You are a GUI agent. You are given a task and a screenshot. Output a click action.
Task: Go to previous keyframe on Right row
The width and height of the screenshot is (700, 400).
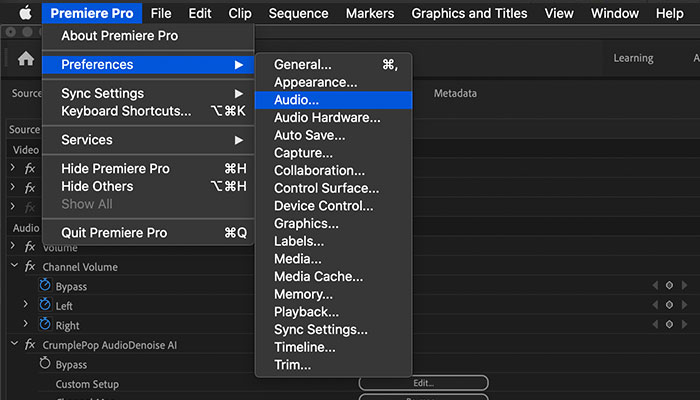coord(655,325)
